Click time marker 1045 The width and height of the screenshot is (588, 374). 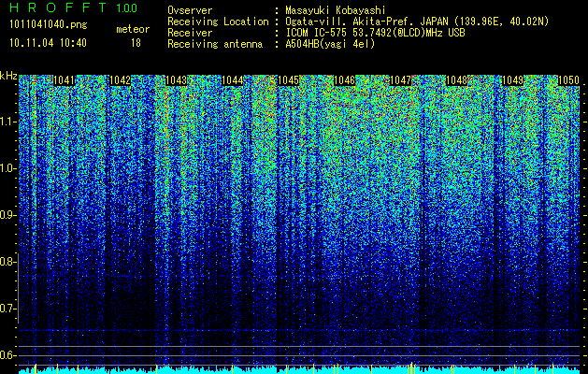[288, 80]
